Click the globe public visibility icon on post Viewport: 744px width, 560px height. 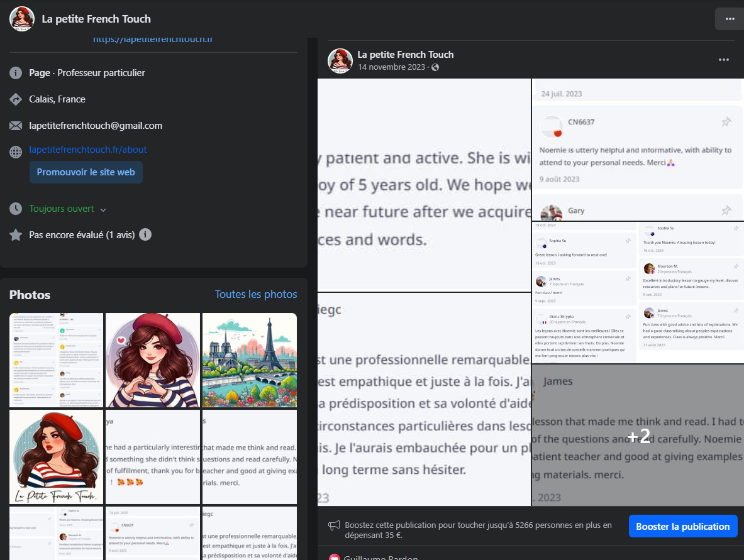point(435,67)
